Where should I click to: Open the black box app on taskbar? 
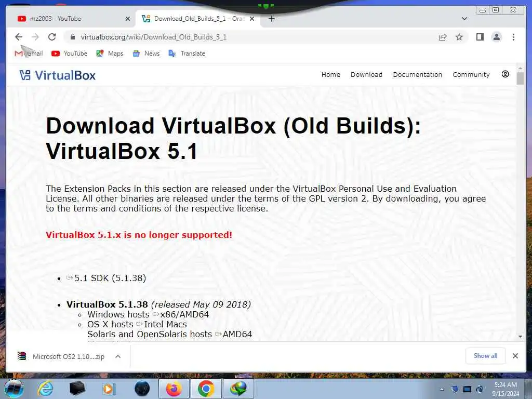[x=77, y=389]
